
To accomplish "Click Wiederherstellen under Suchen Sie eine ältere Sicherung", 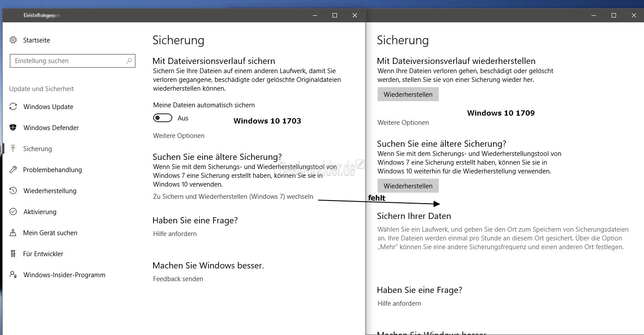I will (x=408, y=186).
